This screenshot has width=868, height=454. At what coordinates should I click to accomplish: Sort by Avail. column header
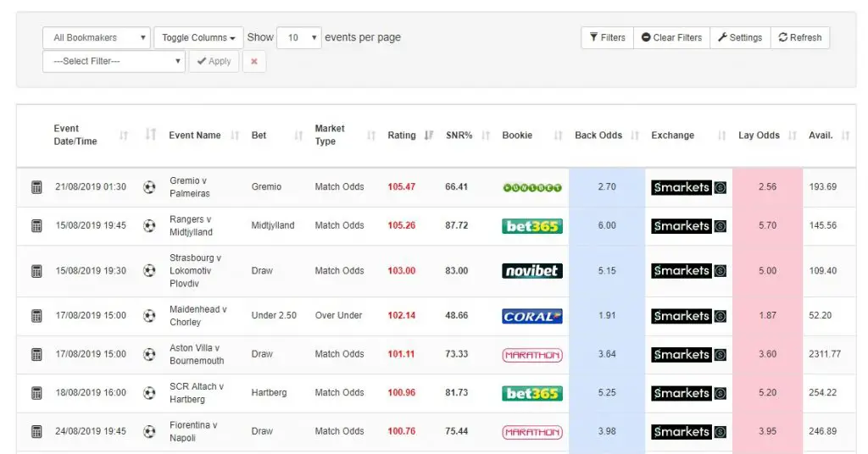[x=829, y=135]
